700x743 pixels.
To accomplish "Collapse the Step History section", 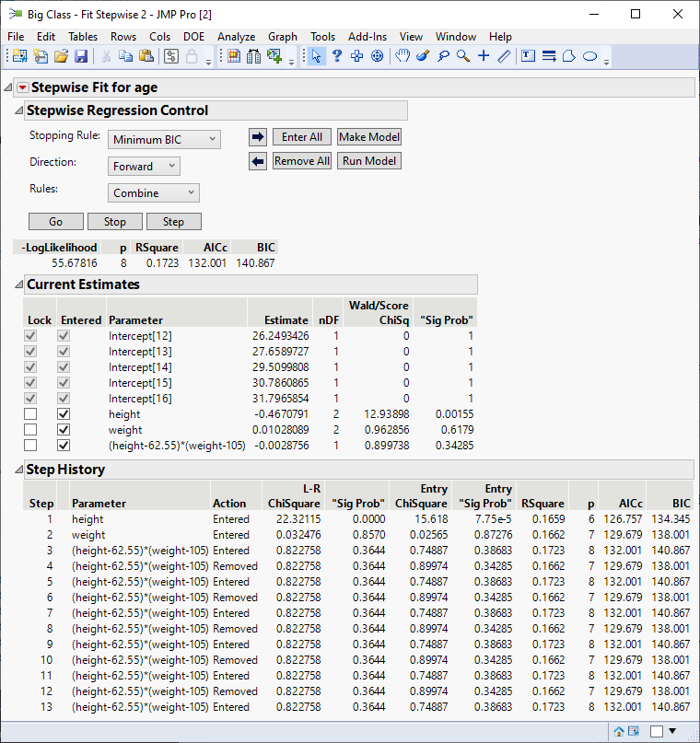I will coord(18,470).
